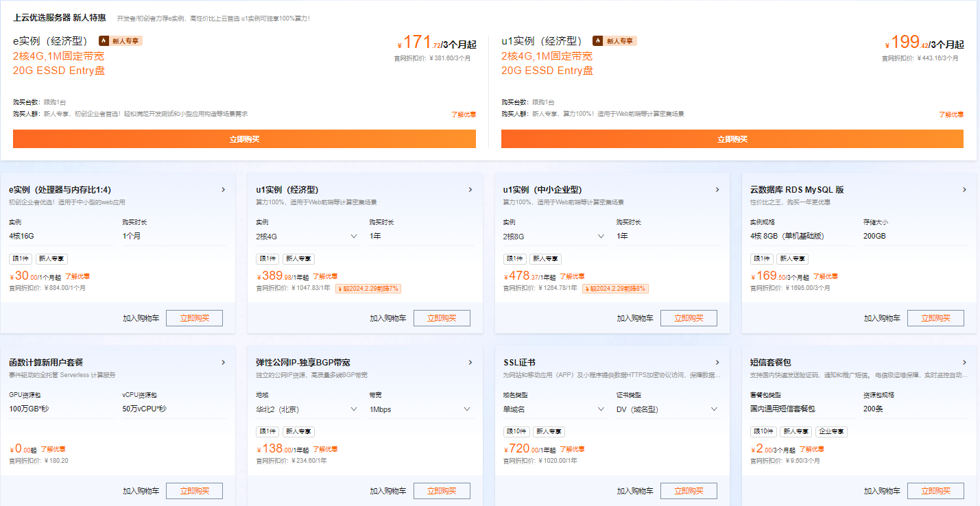Screen dimensions: 980x506
Task: Click the 4核 8GB (单机基础版) spec
Action: click(x=787, y=237)
